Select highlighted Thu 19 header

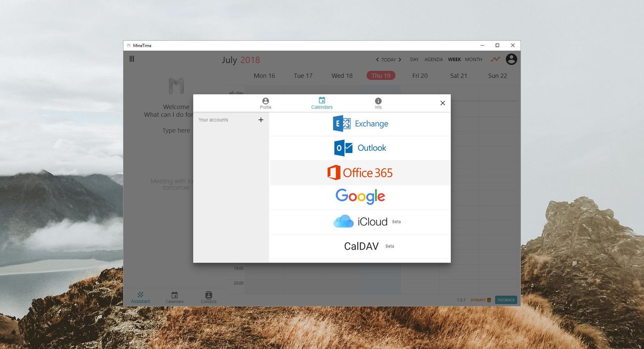(381, 76)
